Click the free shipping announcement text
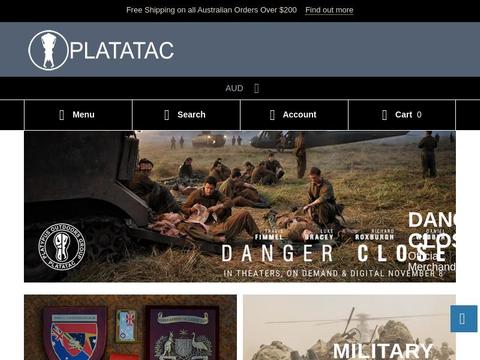The image size is (480, 360). pos(211,10)
